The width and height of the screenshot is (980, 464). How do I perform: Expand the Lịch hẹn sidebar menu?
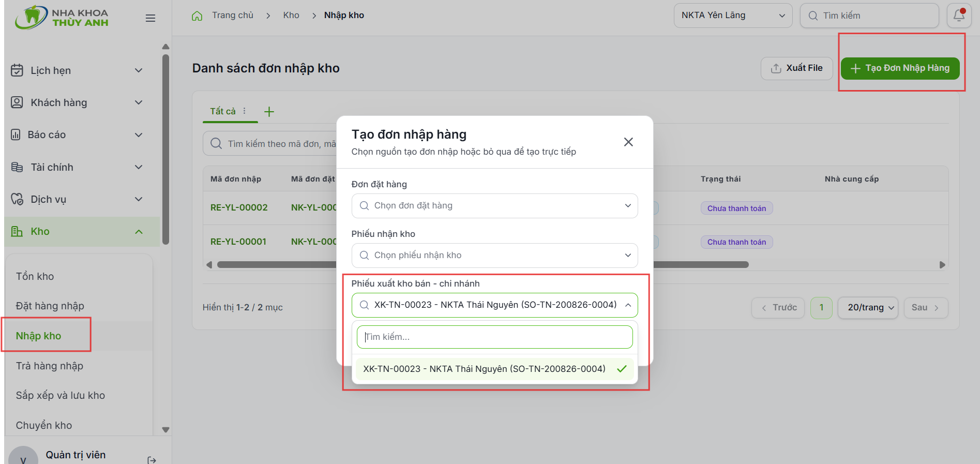pos(77,70)
